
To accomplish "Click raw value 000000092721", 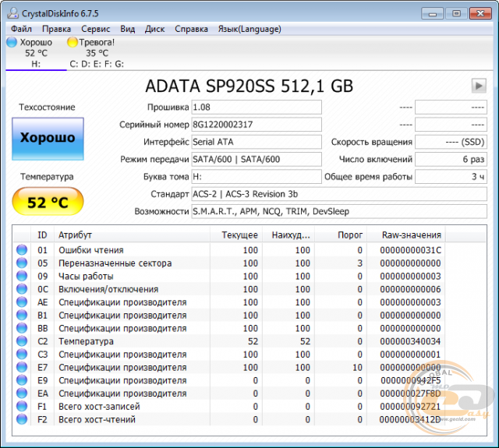I will click(x=411, y=407).
